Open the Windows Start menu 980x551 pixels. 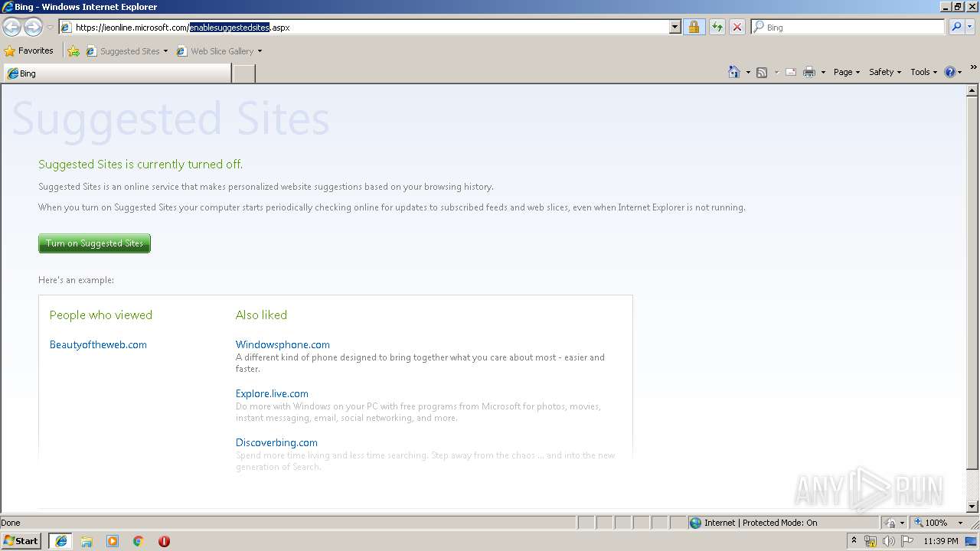pyautogui.click(x=21, y=540)
